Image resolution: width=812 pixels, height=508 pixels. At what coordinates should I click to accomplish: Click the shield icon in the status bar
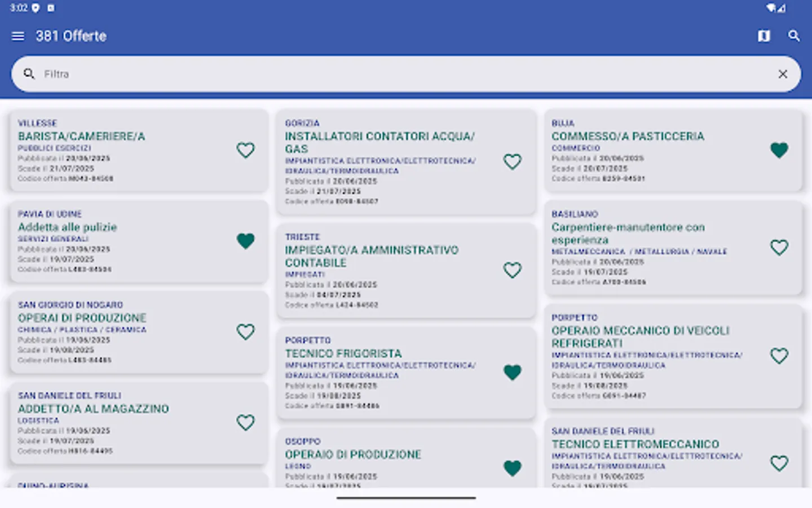(x=36, y=8)
